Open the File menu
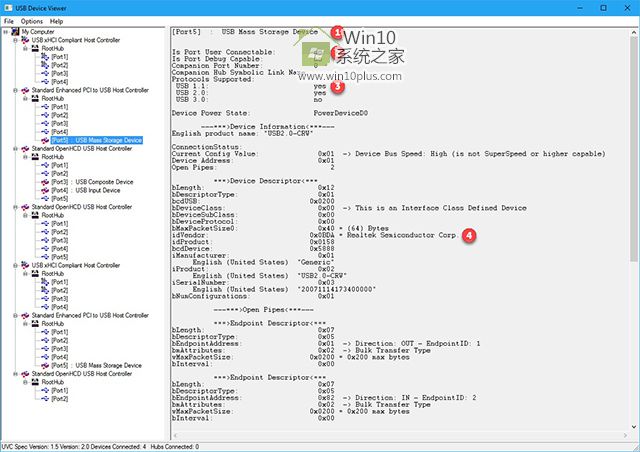Image resolution: width=640 pixels, height=452 pixels. [x=9, y=21]
